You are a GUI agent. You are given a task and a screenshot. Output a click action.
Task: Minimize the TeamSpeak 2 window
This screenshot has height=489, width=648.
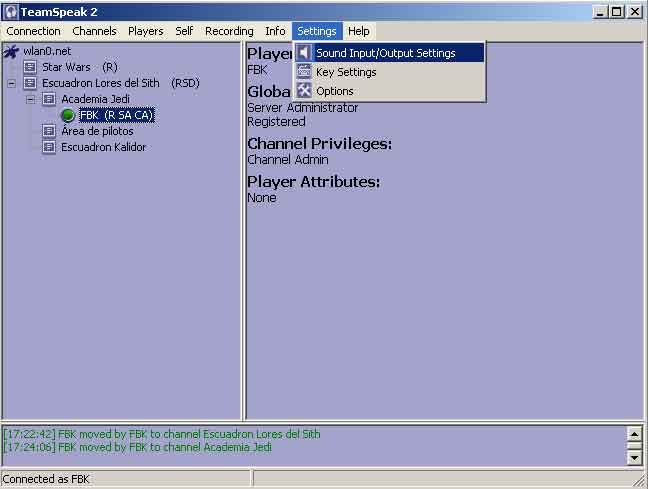click(x=600, y=12)
